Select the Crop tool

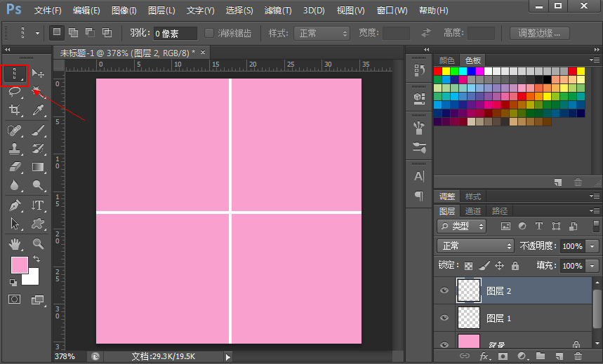15,110
